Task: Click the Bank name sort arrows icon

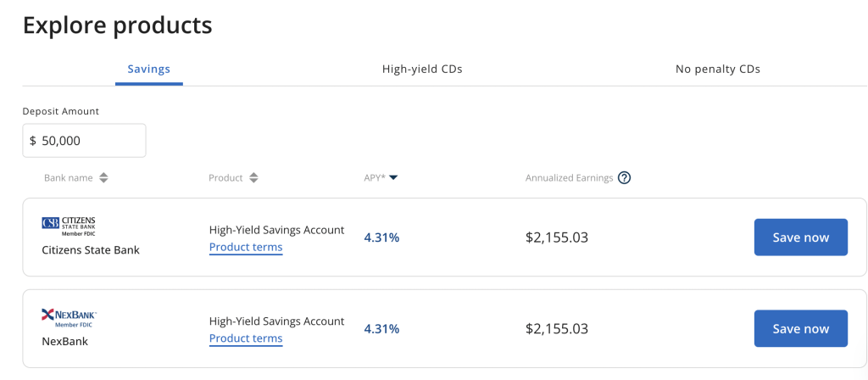Action: (103, 178)
